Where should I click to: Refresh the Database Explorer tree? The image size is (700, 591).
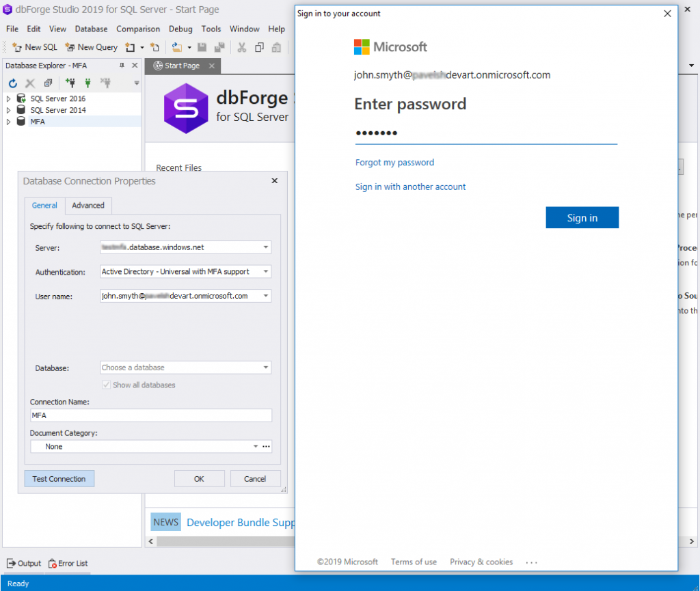point(12,83)
